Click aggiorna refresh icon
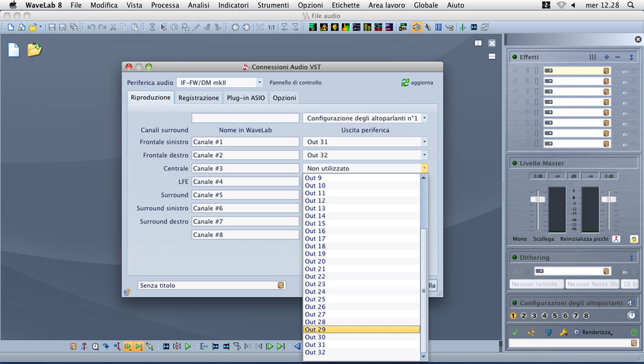This screenshot has height=364, width=644. [405, 82]
